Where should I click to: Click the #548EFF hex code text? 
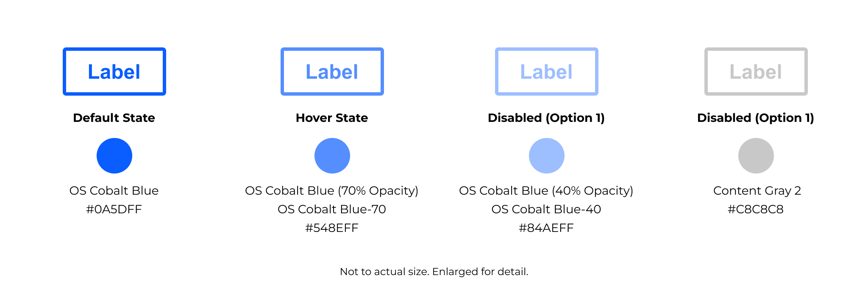point(332,228)
